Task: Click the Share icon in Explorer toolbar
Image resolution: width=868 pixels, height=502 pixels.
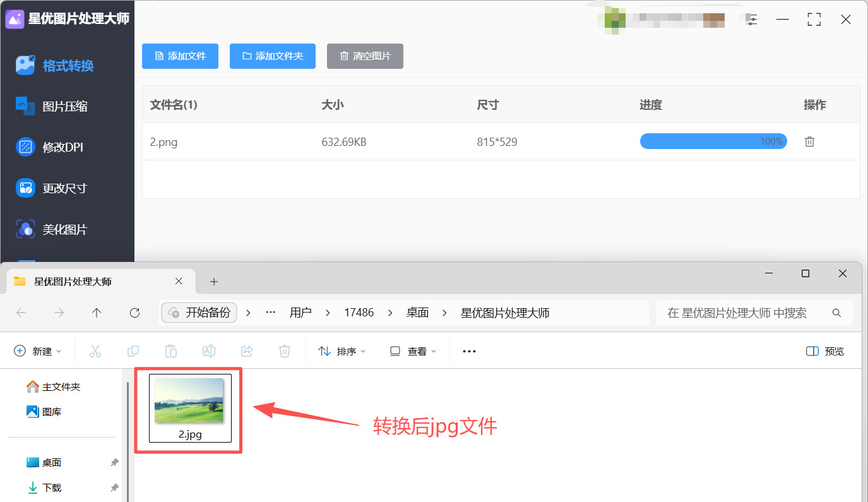Action: [x=247, y=351]
